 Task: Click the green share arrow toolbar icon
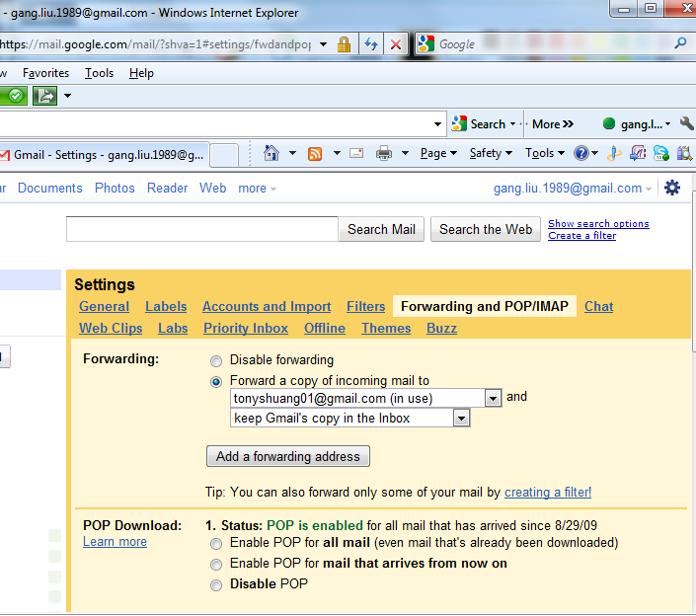tap(44, 96)
